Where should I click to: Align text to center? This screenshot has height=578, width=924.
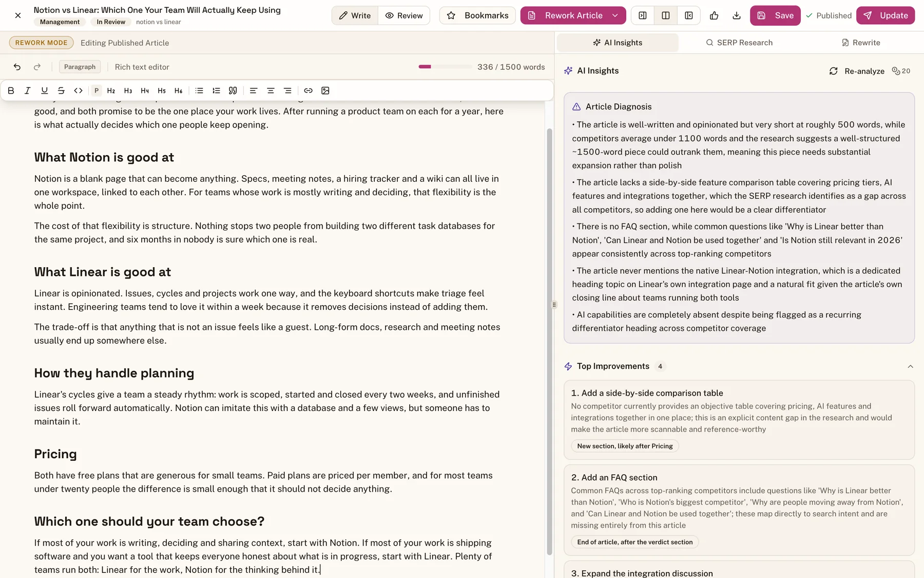271,90
